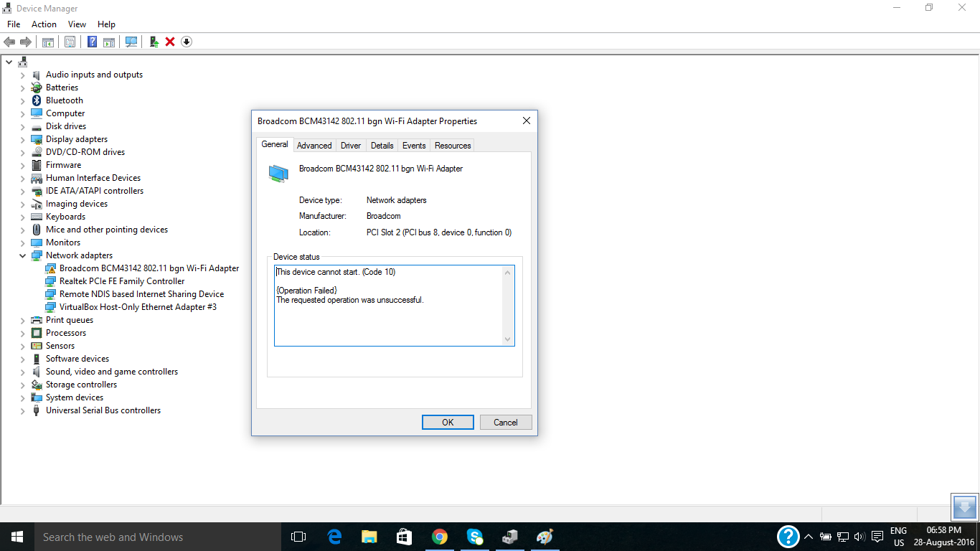Collapse the Network adapters node arrow
The image size is (980, 551).
click(x=23, y=255)
